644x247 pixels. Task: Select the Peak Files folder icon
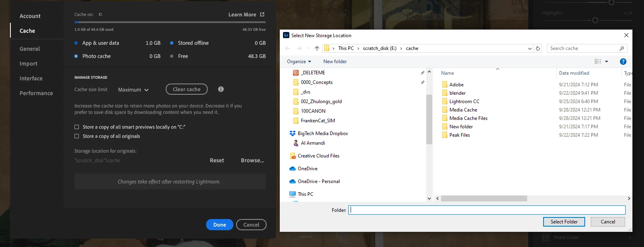point(445,135)
